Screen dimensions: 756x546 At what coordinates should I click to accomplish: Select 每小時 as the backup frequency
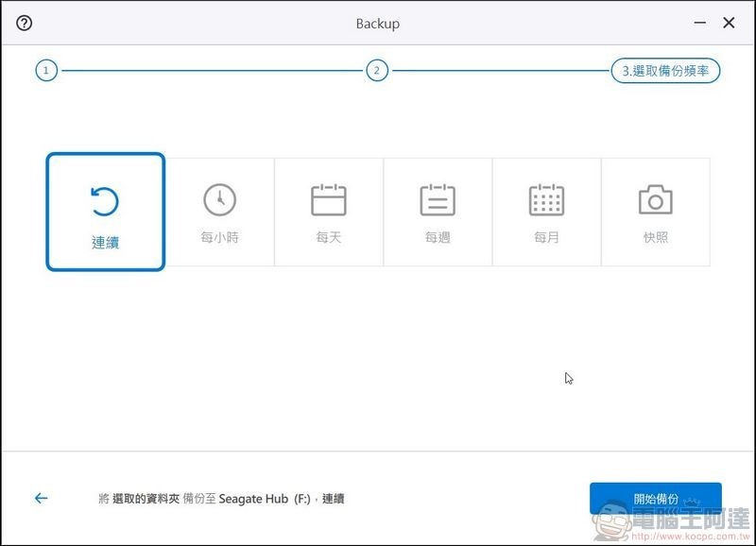coord(218,212)
